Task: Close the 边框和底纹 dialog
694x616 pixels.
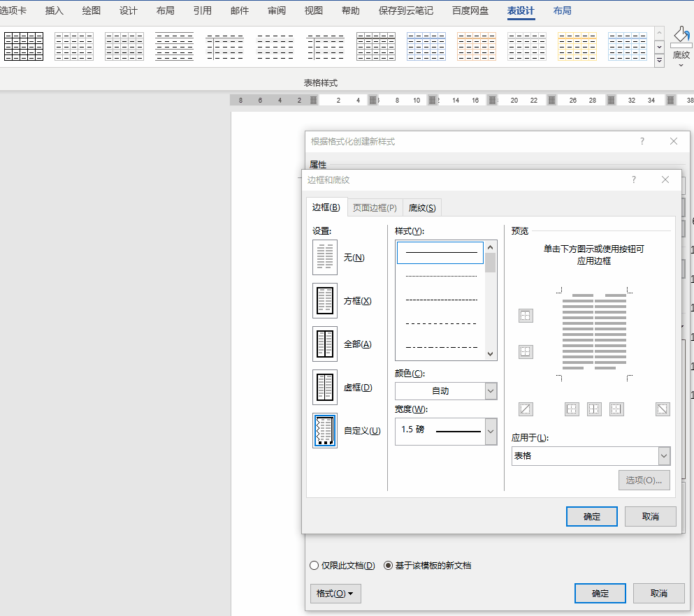Action: [665, 179]
